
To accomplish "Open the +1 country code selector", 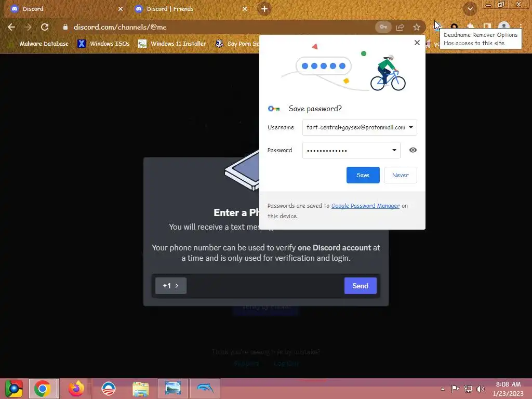I will point(170,286).
